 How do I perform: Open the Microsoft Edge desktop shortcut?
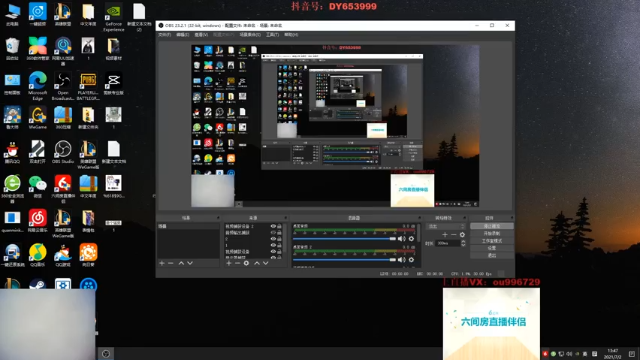coord(38,86)
